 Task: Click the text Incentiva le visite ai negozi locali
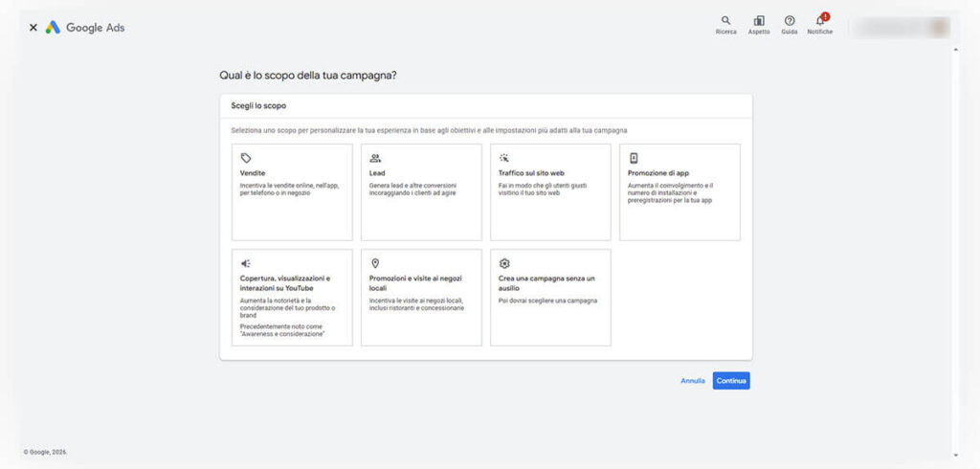point(415,301)
